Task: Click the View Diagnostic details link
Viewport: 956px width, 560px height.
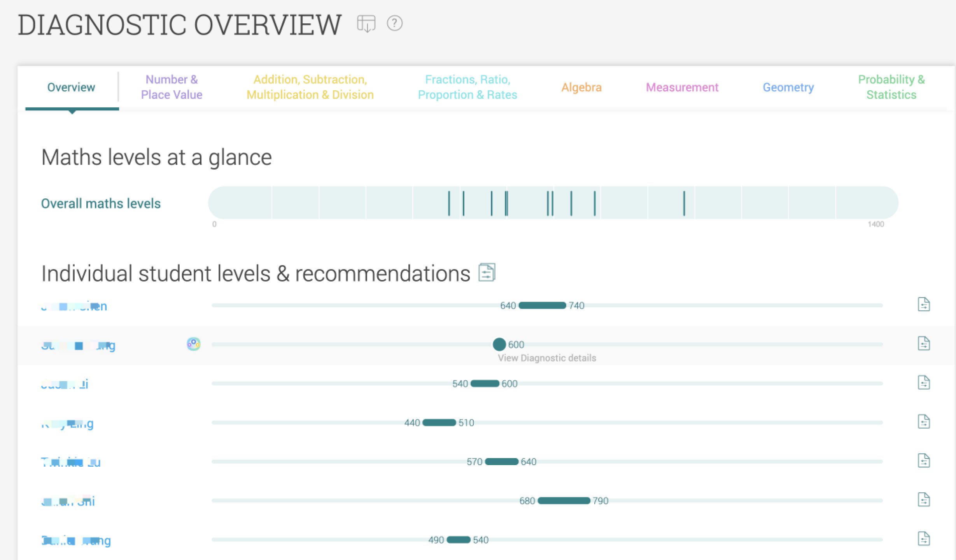Action: point(546,358)
